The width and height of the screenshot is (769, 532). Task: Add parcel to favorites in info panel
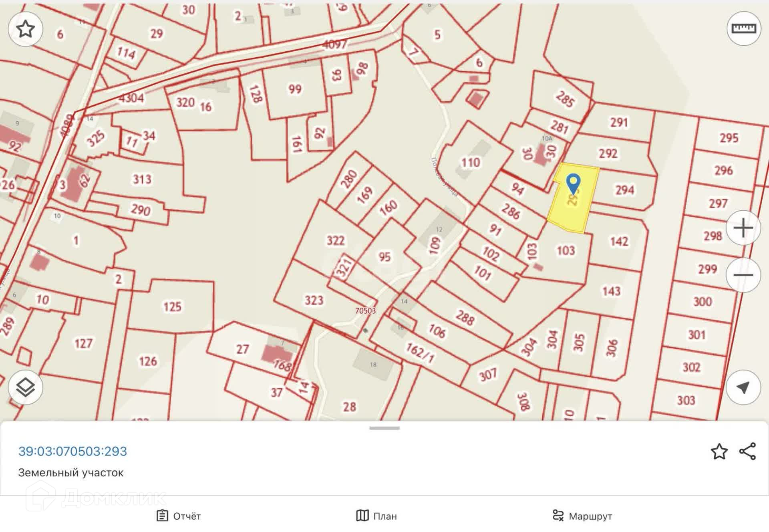click(x=719, y=451)
